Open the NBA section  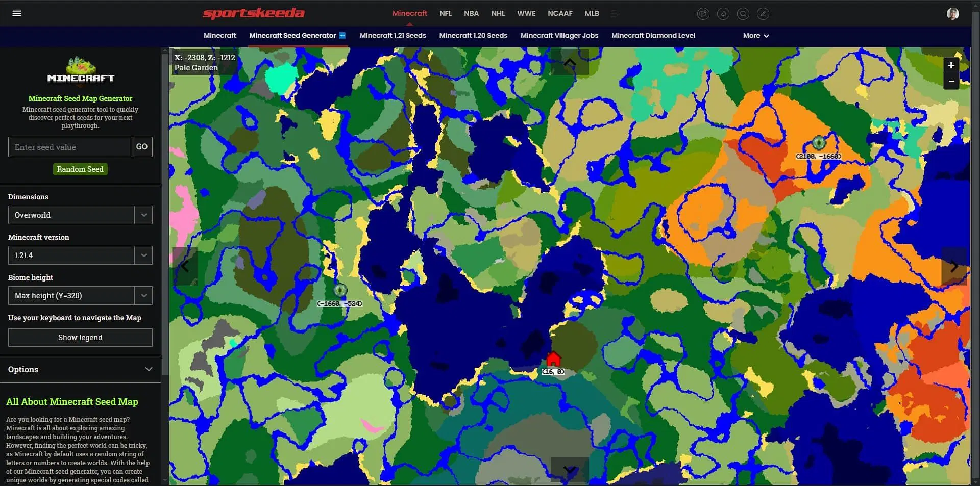click(x=471, y=13)
